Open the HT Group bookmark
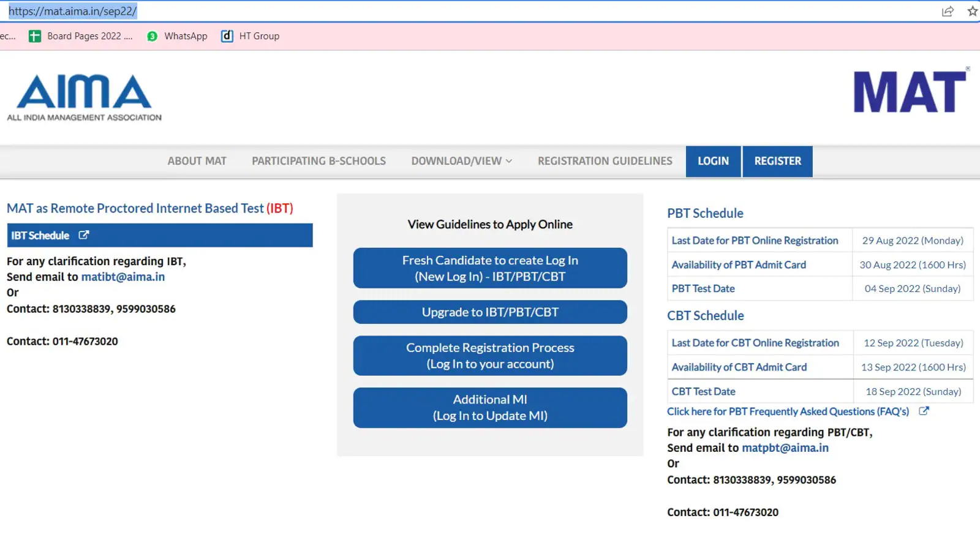Screen dimensions: 980x551 [x=251, y=36]
